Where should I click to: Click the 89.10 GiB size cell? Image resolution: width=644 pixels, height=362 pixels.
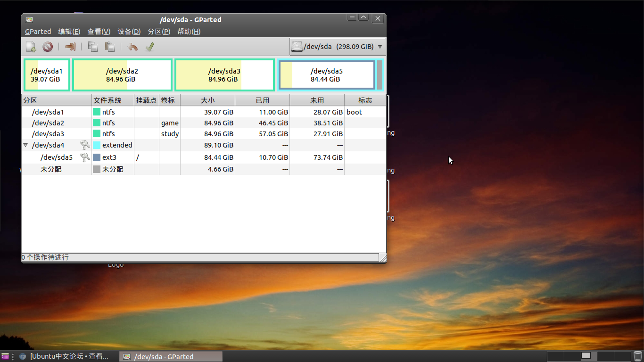(207, 145)
